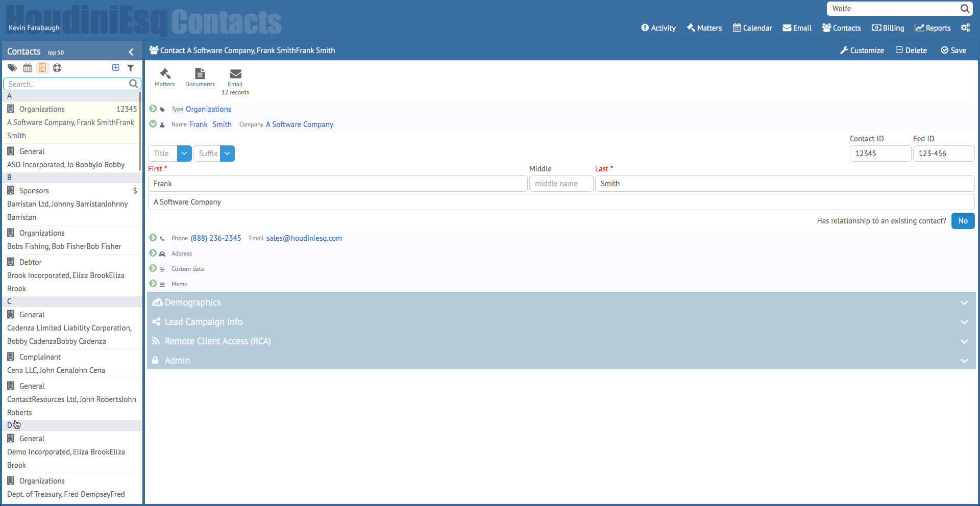Click the sales@houdiniesq.com email link
The height and width of the screenshot is (506, 980).
(304, 238)
